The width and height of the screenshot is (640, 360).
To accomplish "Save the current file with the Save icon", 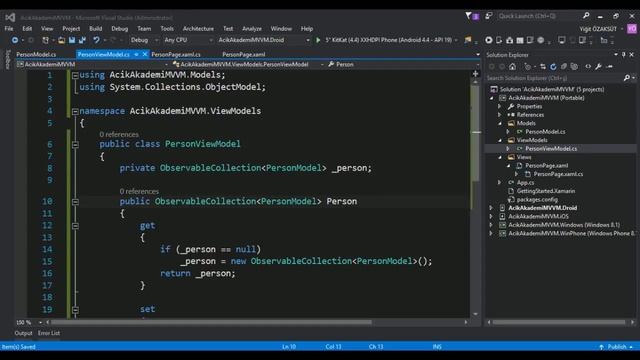I will pyautogui.click(x=72, y=40).
